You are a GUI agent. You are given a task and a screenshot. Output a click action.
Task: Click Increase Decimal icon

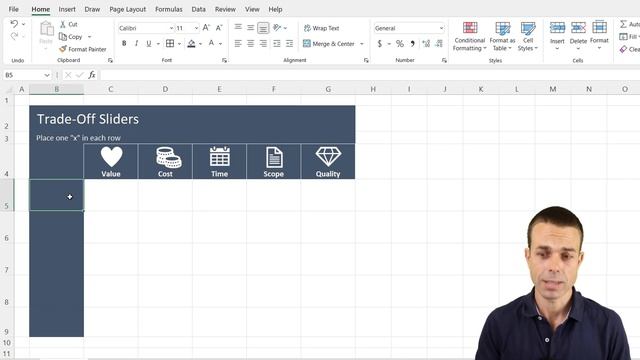[426, 43]
